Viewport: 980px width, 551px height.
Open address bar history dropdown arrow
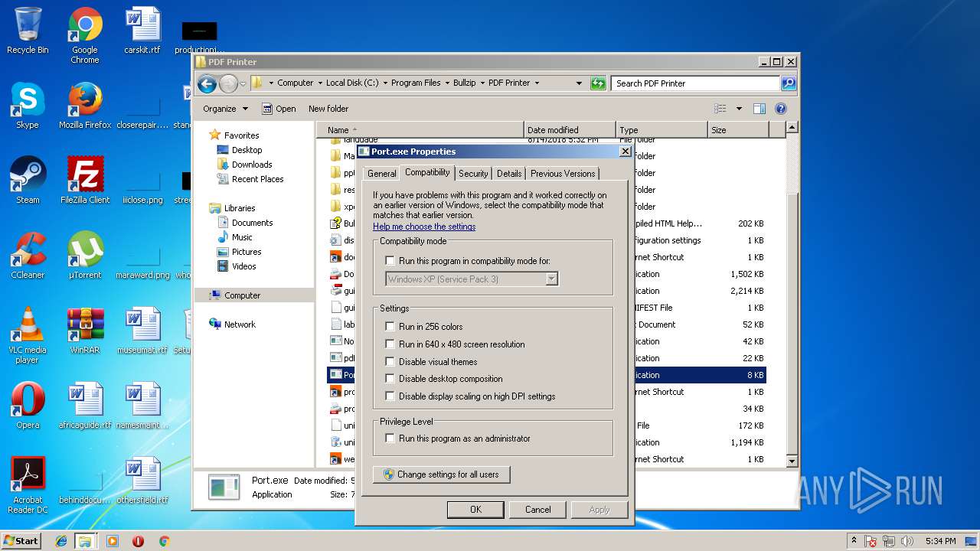click(x=579, y=83)
